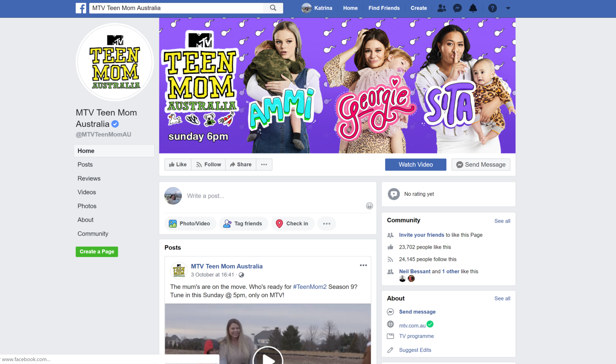The height and width of the screenshot is (364, 616).
Task: Open the Reviews section in sidebar
Action: 89,179
